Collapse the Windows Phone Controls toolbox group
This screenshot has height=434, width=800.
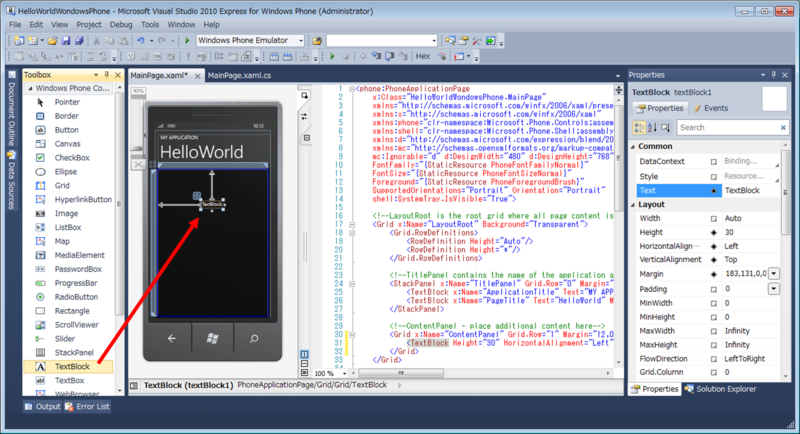click(30, 88)
